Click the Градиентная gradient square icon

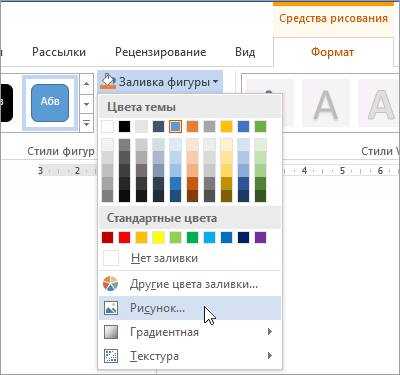(x=111, y=332)
